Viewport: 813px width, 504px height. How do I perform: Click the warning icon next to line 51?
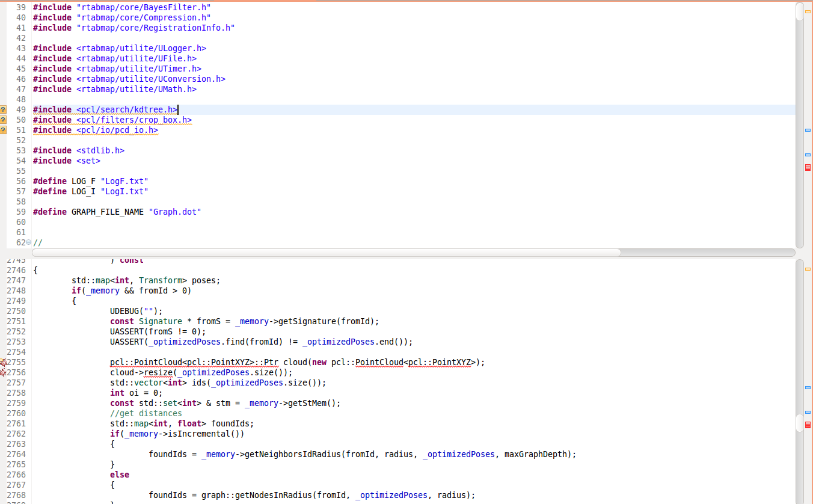pos(3,130)
